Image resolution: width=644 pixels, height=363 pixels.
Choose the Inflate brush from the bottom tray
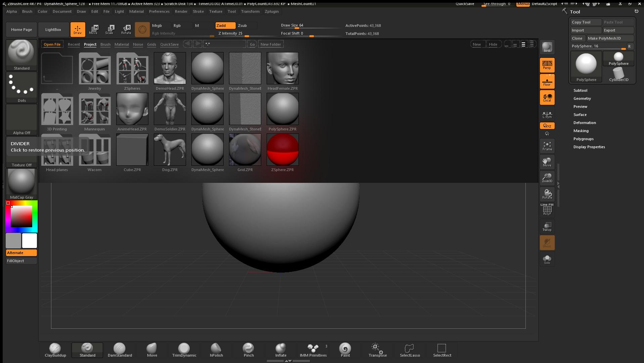coord(281,350)
